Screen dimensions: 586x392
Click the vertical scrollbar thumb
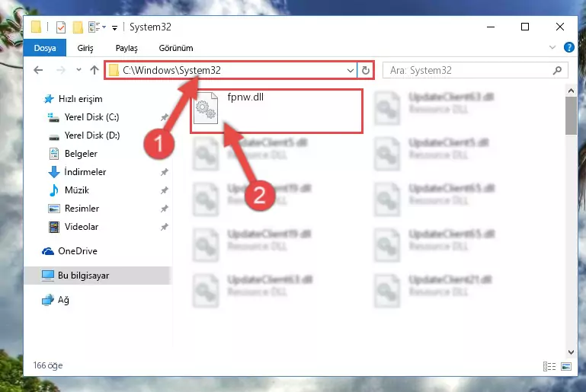pyautogui.click(x=571, y=116)
